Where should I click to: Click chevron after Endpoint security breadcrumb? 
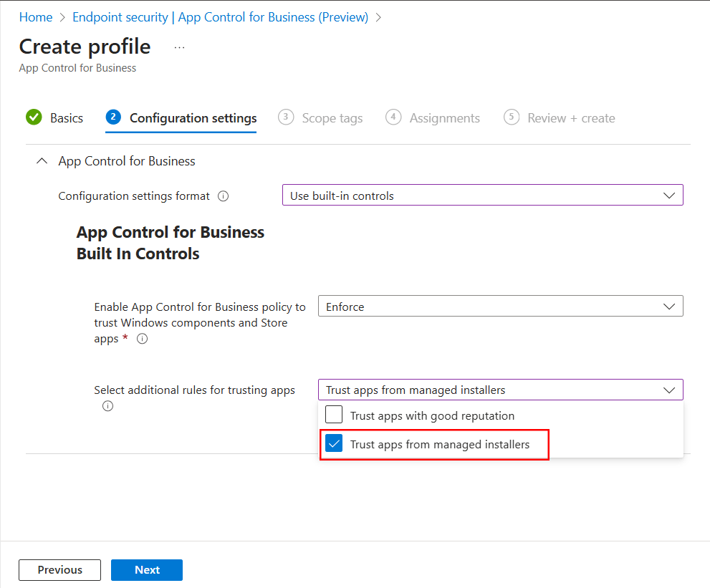(x=378, y=17)
